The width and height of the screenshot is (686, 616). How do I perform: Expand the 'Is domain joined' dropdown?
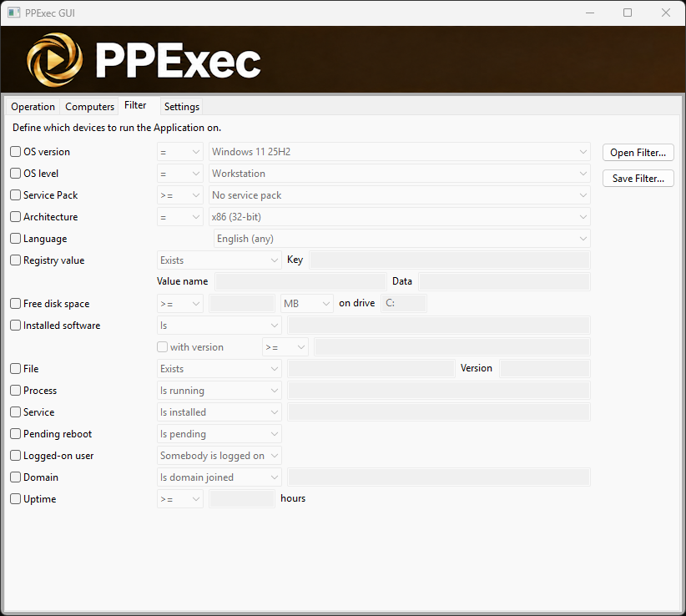(219, 477)
